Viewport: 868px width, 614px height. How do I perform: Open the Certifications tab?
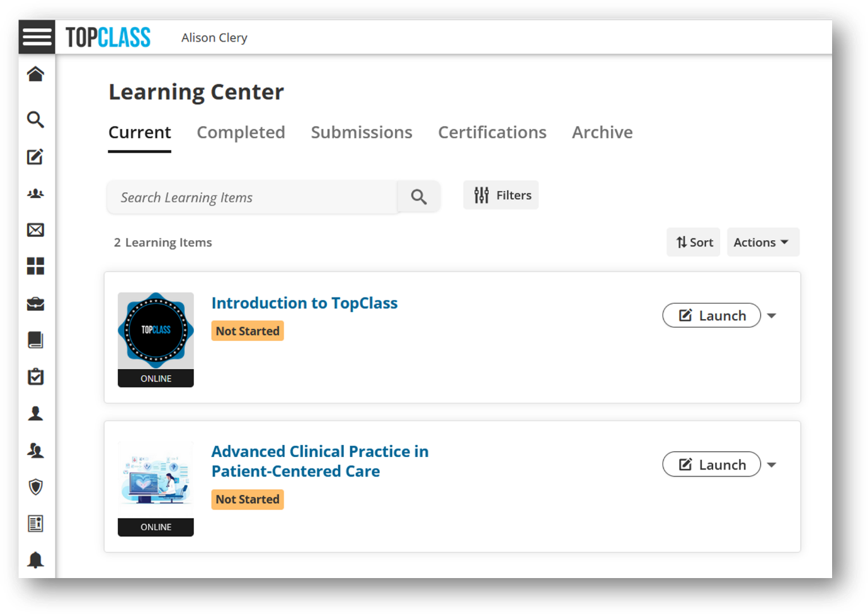tap(493, 132)
